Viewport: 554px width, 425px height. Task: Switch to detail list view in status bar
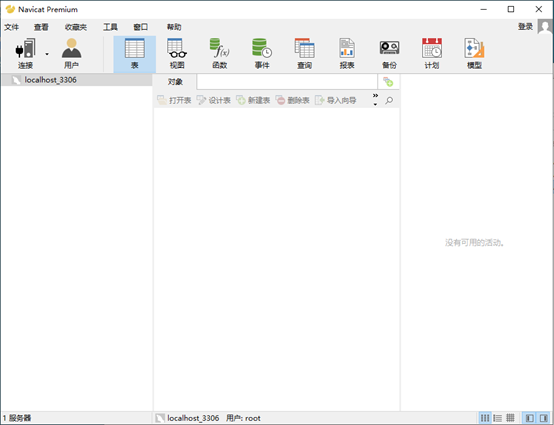(497, 418)
